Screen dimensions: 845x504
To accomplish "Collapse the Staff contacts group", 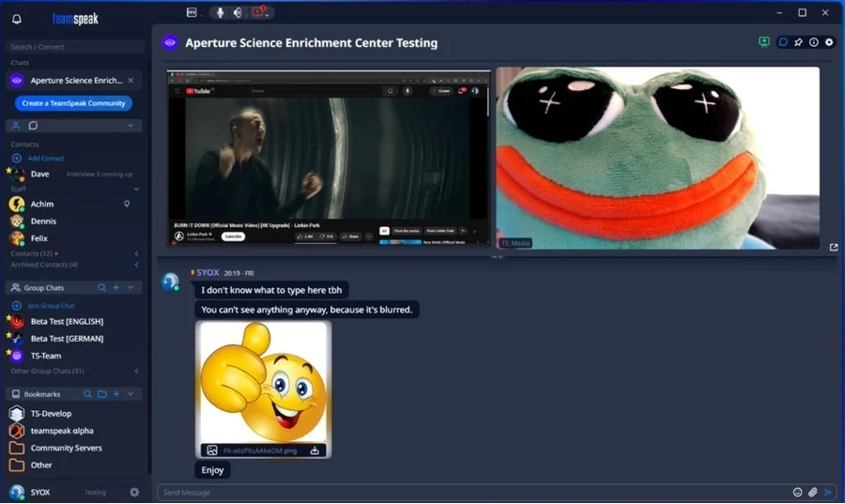I will 136,189.
